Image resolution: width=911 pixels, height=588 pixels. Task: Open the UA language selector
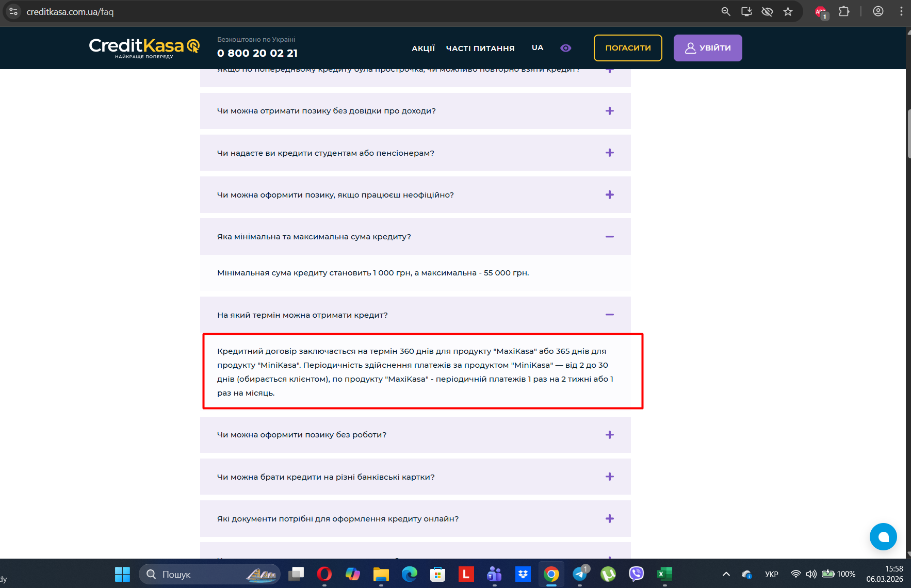pyautogui.click(x=538, y=47)
